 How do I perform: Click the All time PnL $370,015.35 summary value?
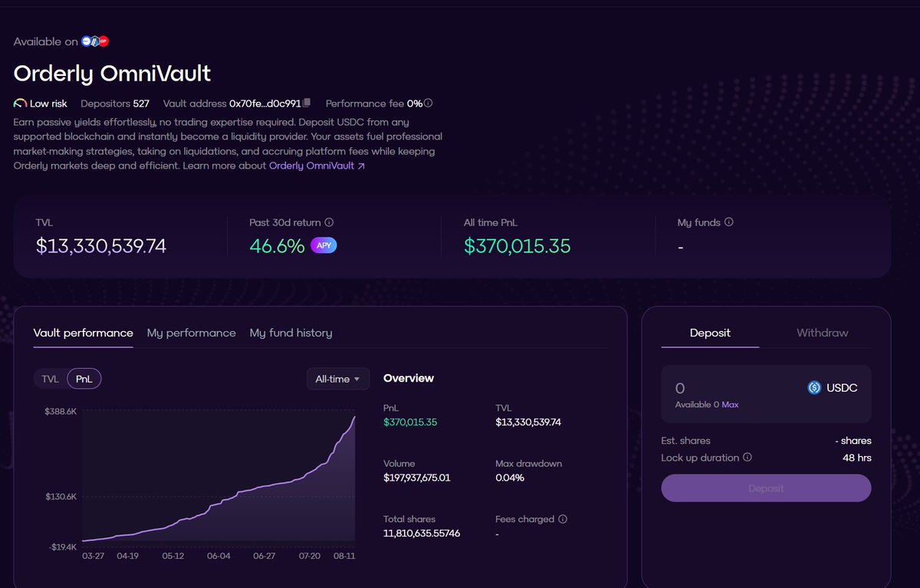[x=517, y=246]
